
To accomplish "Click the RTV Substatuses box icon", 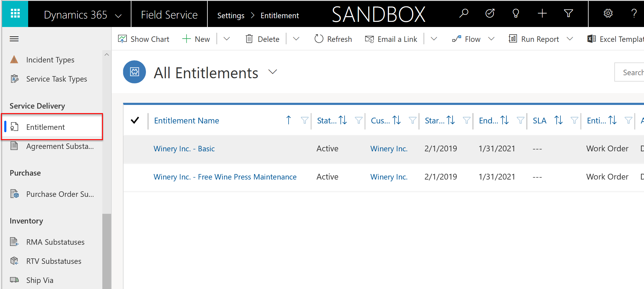I will (14, 261).
